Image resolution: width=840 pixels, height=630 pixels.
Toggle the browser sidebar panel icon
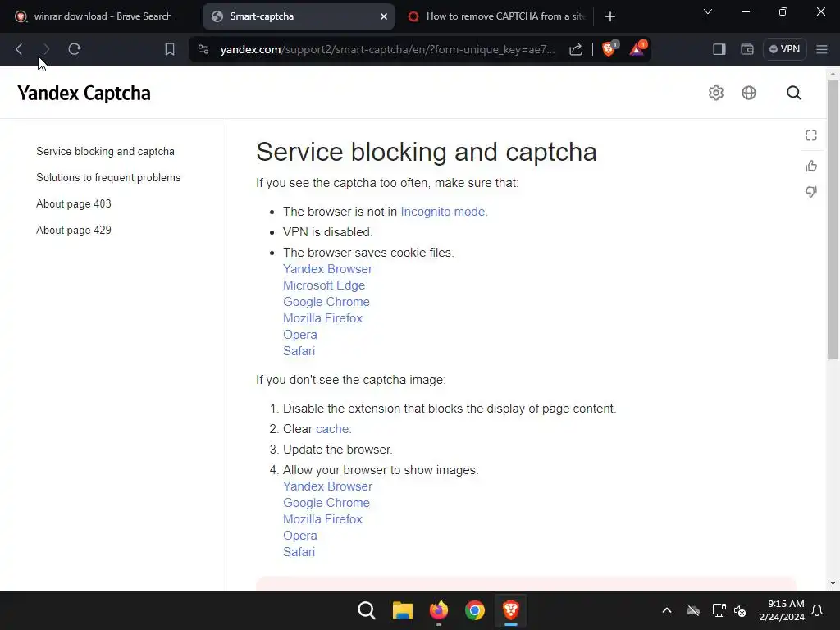coord(719,49)
